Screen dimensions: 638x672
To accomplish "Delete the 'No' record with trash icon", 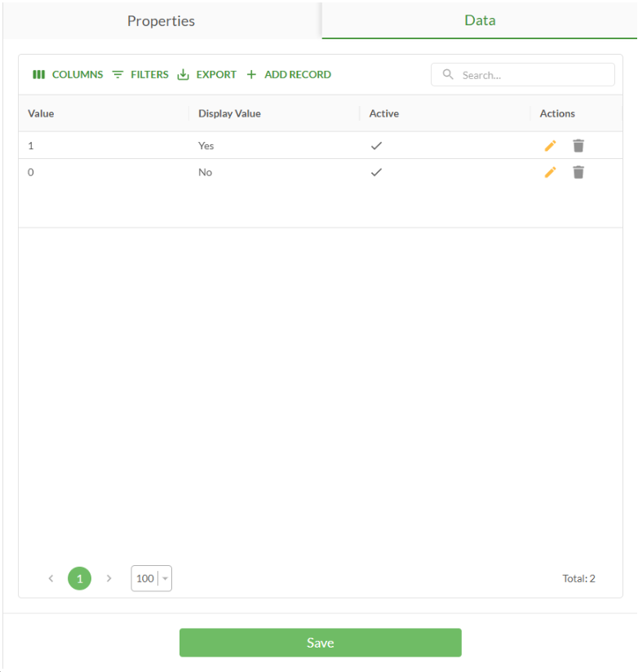I will (578, 172).
